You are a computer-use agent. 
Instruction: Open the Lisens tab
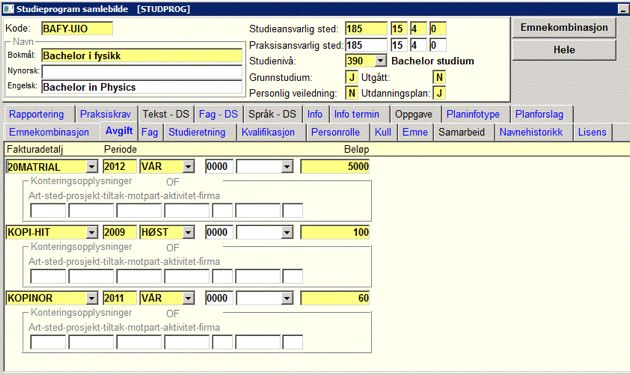592,132
